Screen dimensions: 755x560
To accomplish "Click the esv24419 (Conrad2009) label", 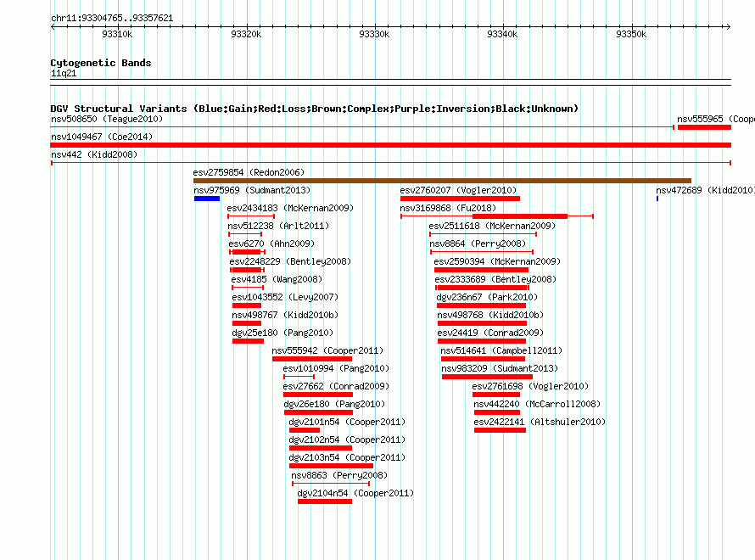I will pyautogui.click(x=490, y=333).
